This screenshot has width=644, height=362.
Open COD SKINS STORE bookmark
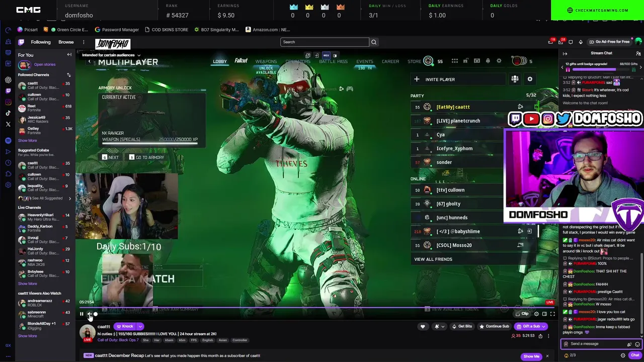point(166,30)
